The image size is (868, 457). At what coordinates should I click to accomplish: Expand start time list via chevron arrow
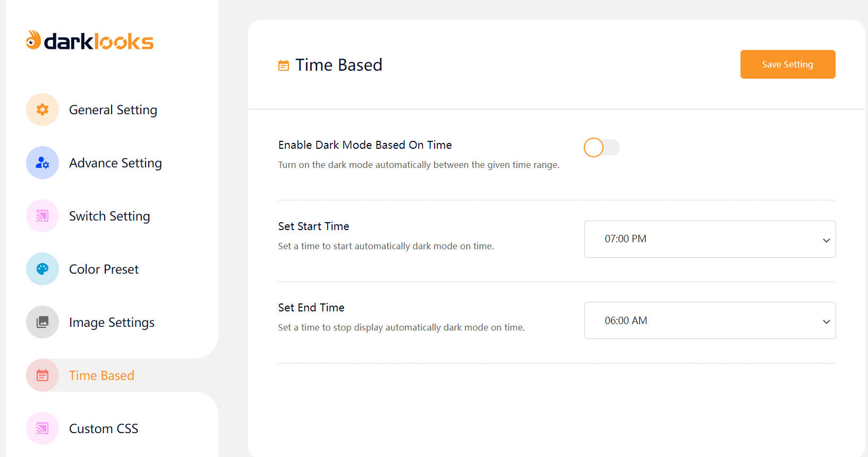pyautogui.click(x=826, y=240)
